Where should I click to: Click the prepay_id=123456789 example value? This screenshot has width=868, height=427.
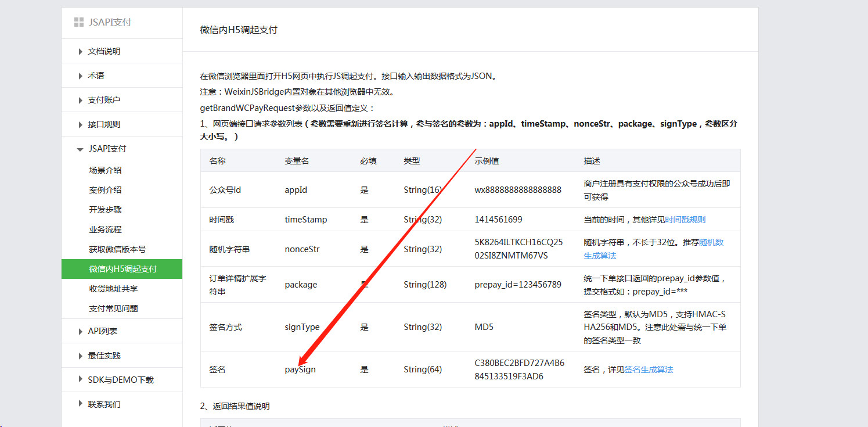click(518, 285)
